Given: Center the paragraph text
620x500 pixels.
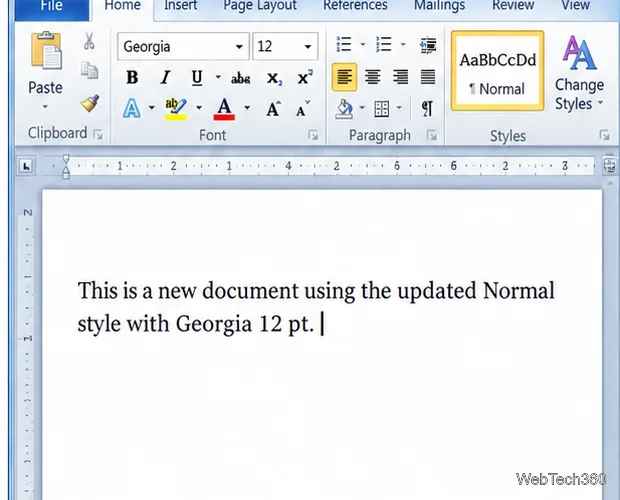Looking at the screenshot, I should pos(373,77).
